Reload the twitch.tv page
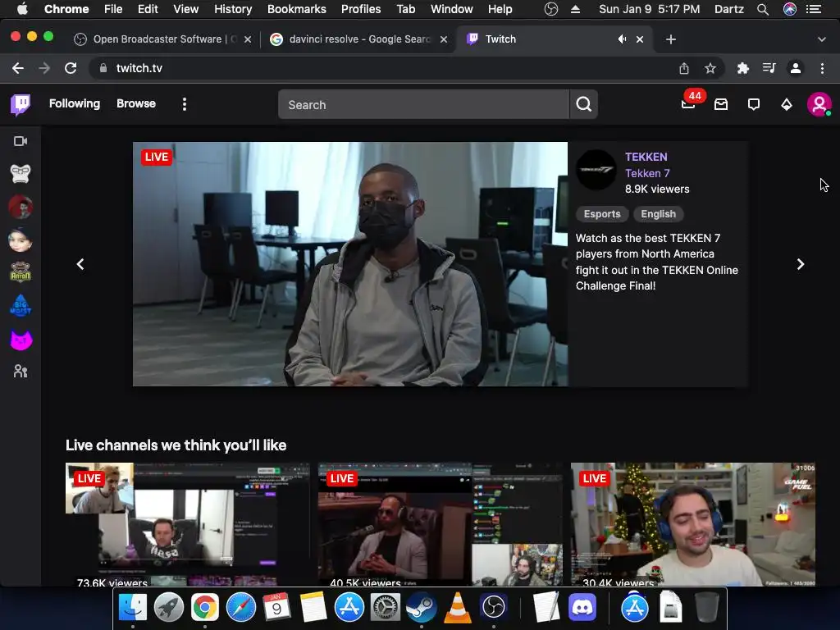This screenshot has width=840, height=630. tap(71, 68)
